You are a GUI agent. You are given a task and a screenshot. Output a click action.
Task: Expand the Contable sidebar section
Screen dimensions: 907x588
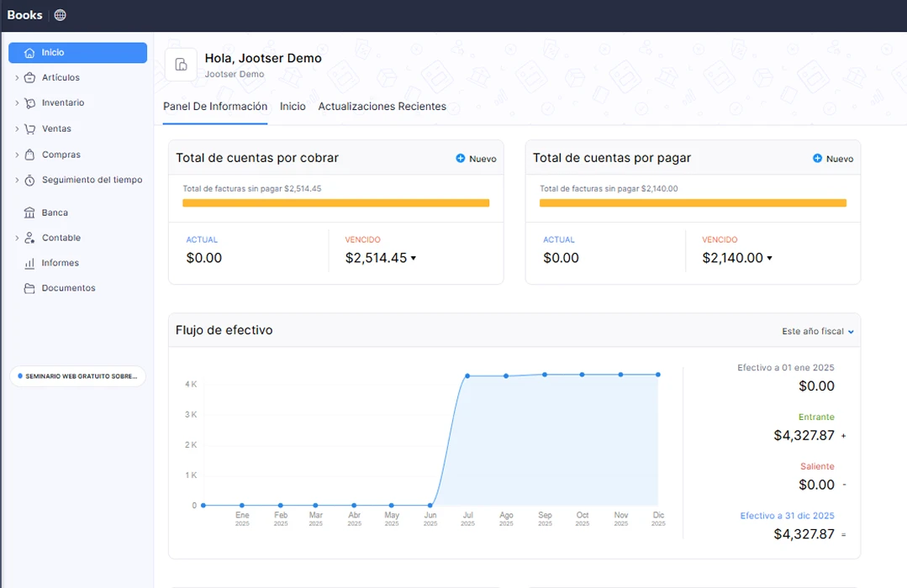click(17, 239)
